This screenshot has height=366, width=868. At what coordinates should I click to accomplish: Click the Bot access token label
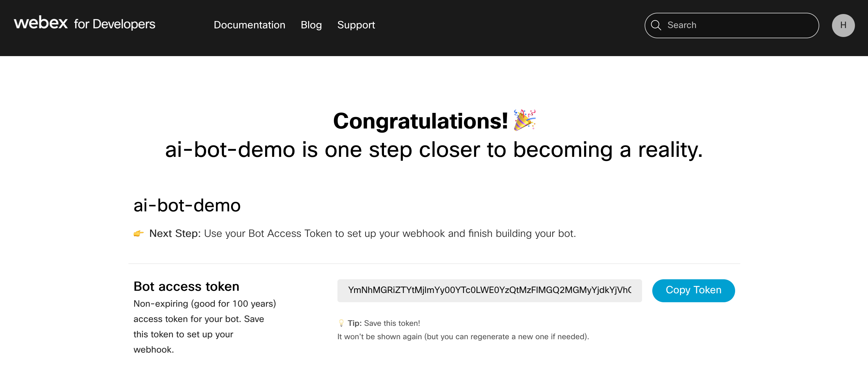click(x=186, y=286)
